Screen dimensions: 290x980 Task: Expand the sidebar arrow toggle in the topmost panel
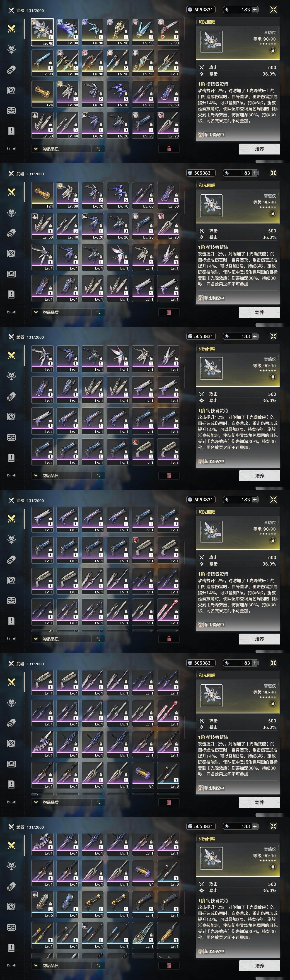pos(11,149)
